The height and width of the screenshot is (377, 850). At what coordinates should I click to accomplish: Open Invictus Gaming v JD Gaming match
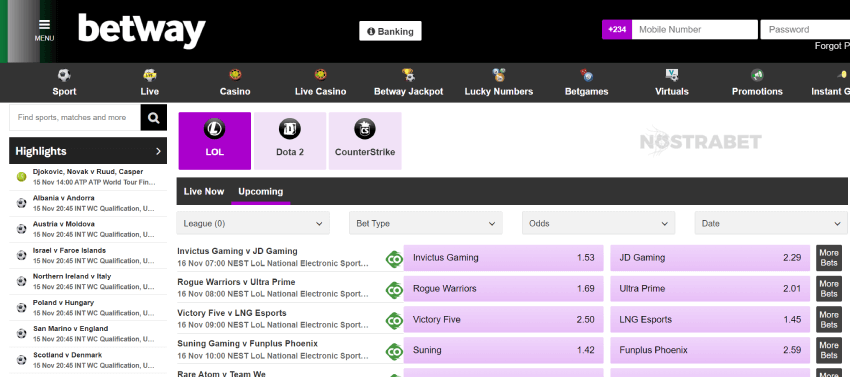pos(237,251)
